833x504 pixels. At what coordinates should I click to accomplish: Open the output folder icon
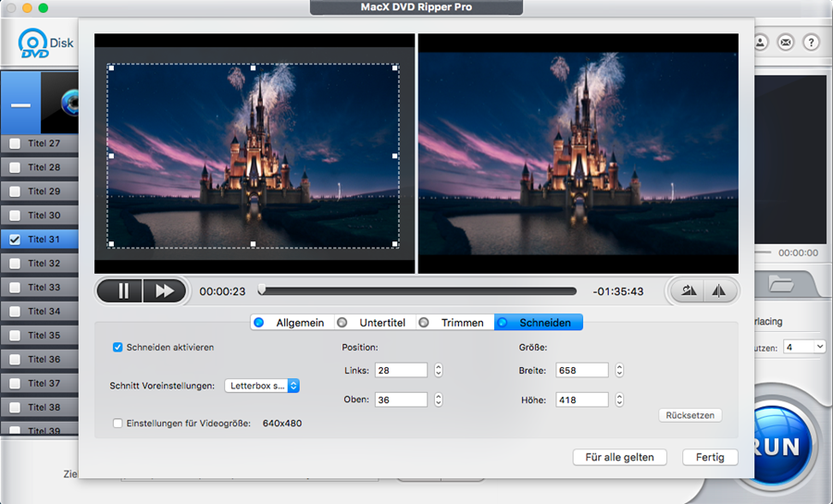click(x=781, y=285)
